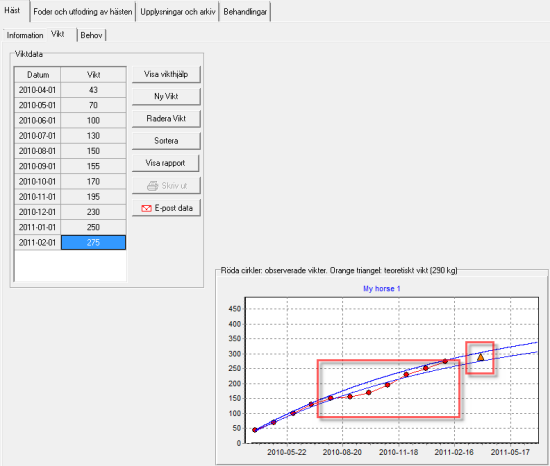Click the 2011-05-17 axis date label
Viewport: 550px width, 466px height.
click(510, 452)
